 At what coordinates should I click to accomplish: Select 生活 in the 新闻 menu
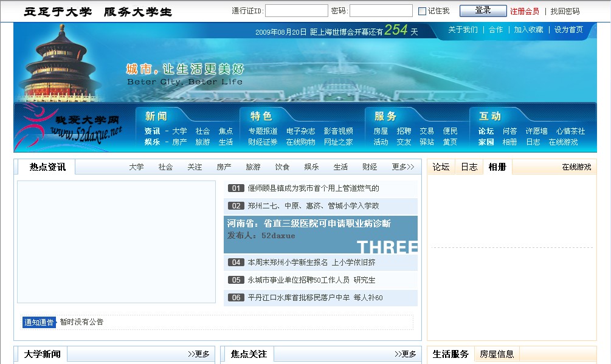[226, 142]
